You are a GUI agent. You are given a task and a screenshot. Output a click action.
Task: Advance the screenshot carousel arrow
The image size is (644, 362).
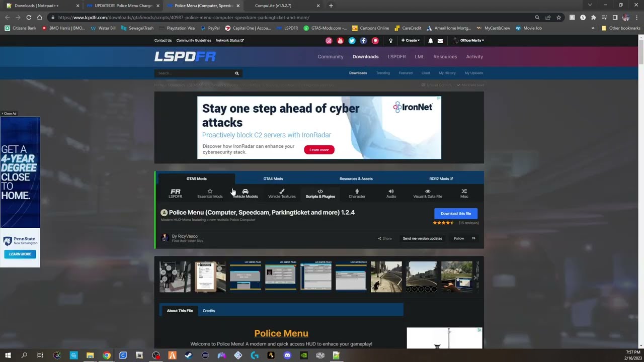coord(475,277)
